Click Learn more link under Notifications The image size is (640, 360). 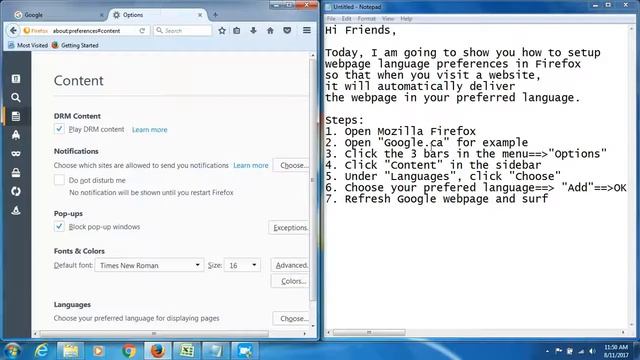[251, 165]
